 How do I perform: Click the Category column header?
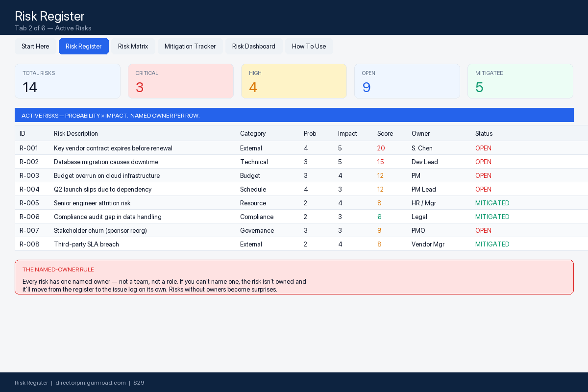253,133
